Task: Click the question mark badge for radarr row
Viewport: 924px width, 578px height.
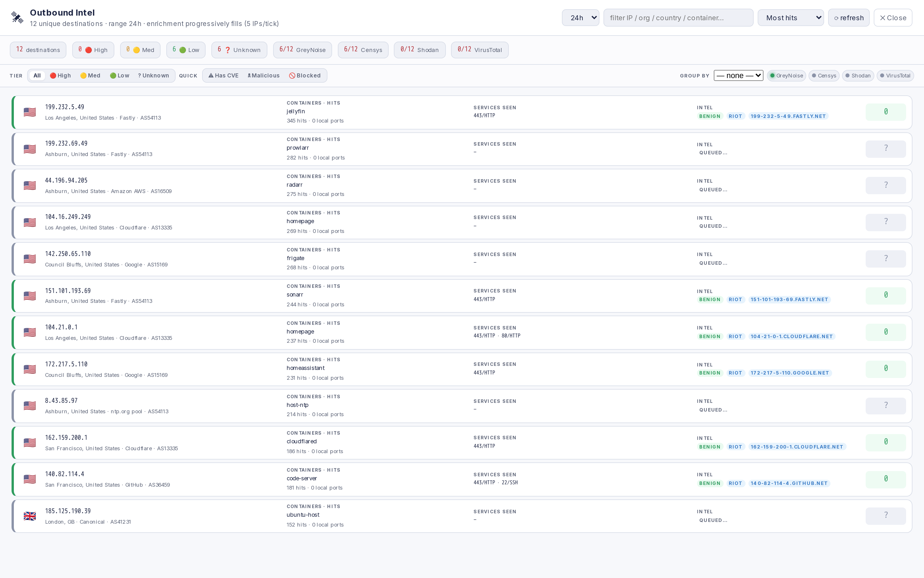Action: (x=885, y=186)
